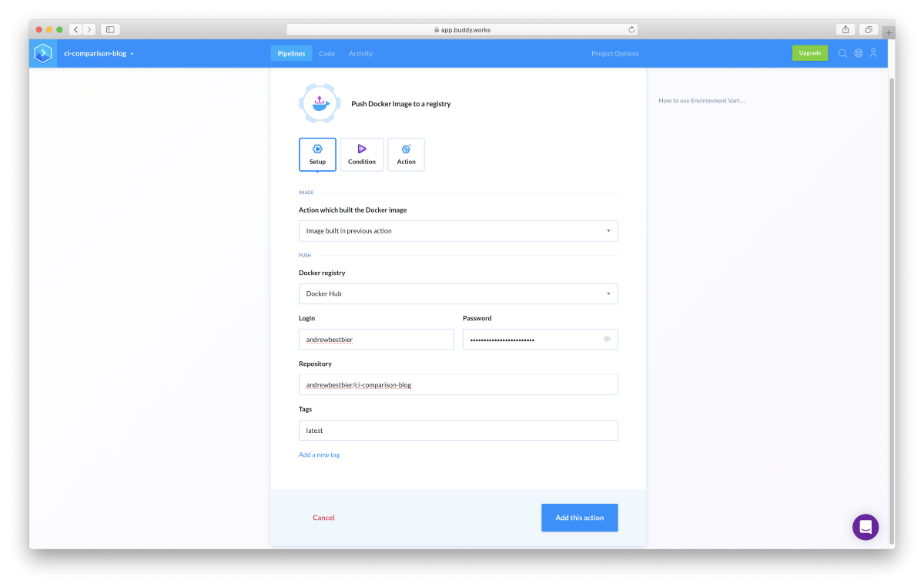The height and width of the screenshot is (587, 924).
Task: Click the Buddy logo icon
Action: point(43,54)
